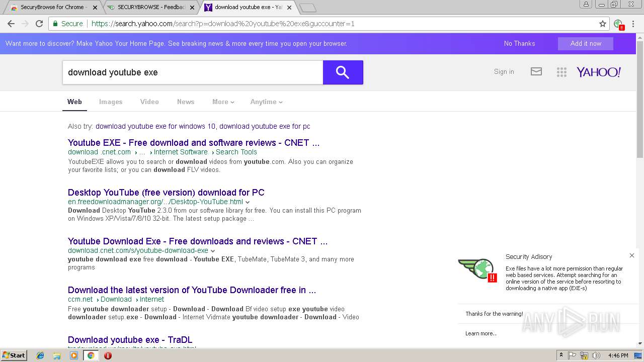644x362 pixels.
Task: Select the Images search tab
Action: 111,102
